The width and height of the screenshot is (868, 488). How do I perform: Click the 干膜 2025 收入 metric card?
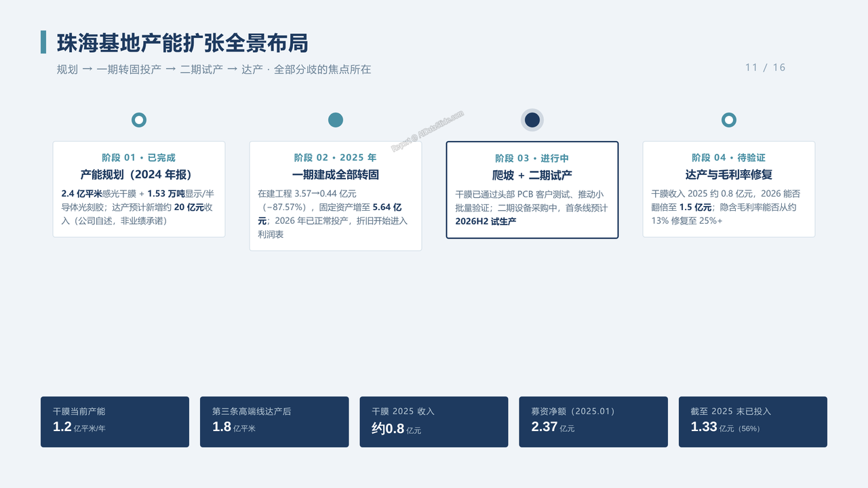click(x=434, y=422)
